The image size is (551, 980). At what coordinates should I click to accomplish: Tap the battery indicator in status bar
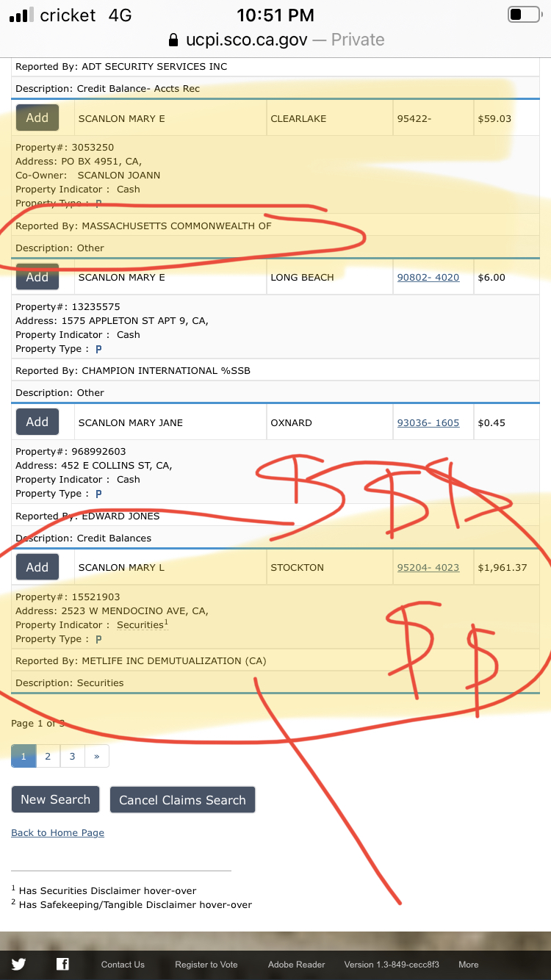tap(524, 15)
